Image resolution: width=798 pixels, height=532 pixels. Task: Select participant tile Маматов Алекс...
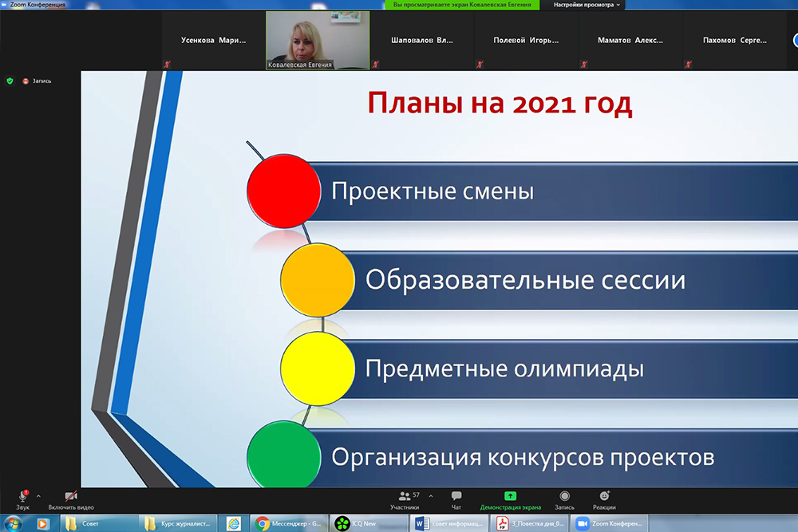(630, 40)
